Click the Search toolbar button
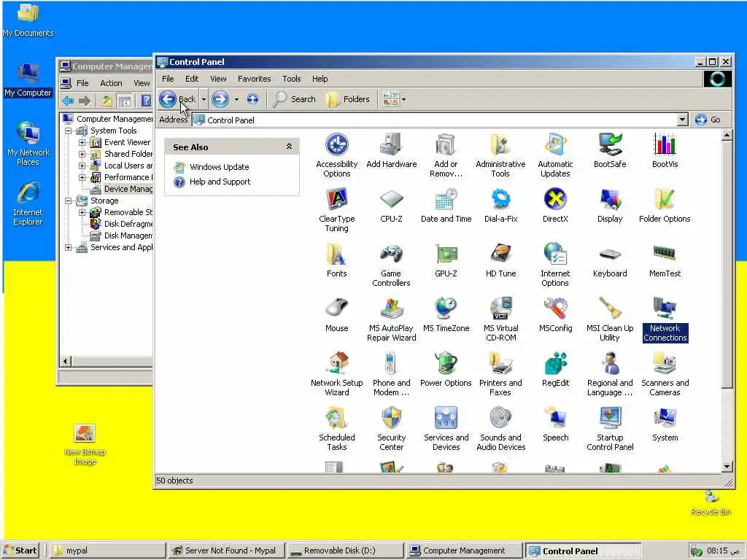This screenshot has height=560, width=747. 295,99
